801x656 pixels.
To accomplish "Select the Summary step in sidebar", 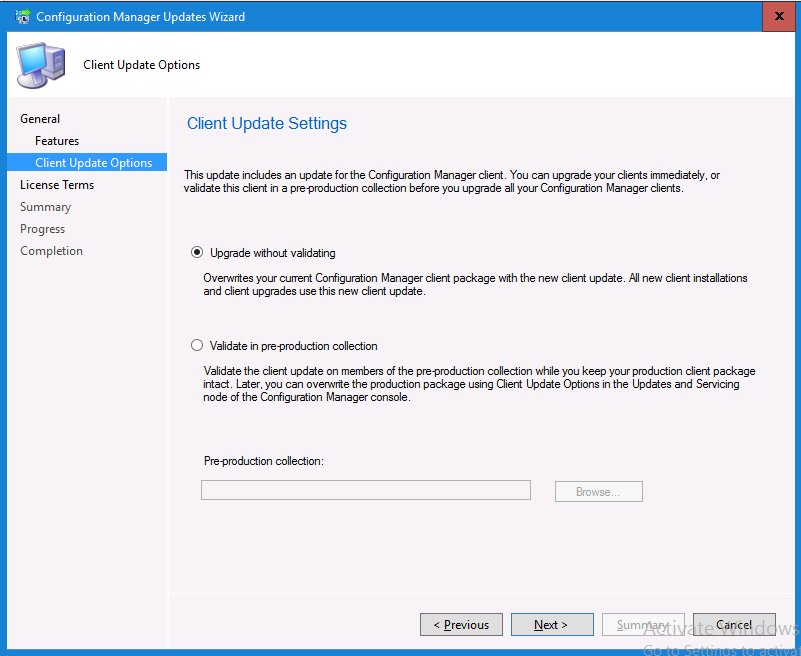I will pyautogui.click(x=45, y=207).
